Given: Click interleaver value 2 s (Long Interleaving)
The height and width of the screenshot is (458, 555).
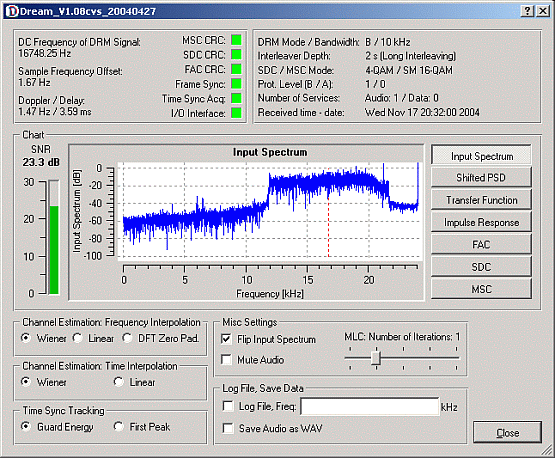Looking at the screenshot, I should [411, 56].
